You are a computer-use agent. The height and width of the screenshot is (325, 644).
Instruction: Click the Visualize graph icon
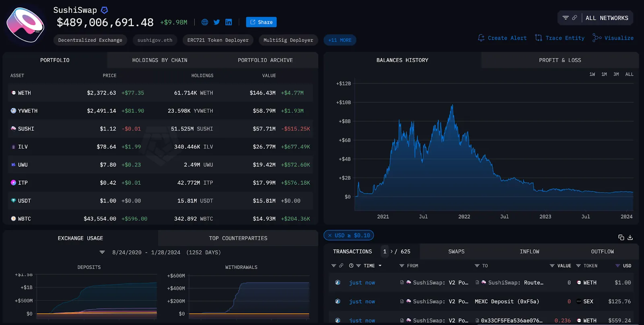[x=597, y=38]
